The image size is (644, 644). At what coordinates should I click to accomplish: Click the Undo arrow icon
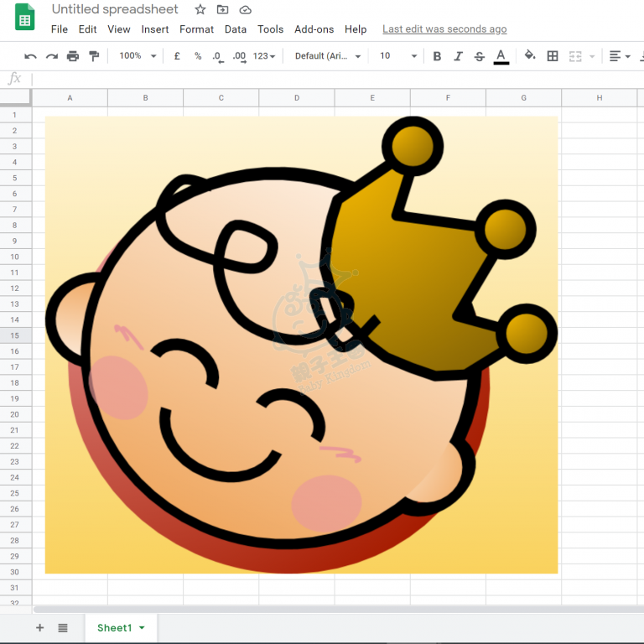(x=31, y=56)
